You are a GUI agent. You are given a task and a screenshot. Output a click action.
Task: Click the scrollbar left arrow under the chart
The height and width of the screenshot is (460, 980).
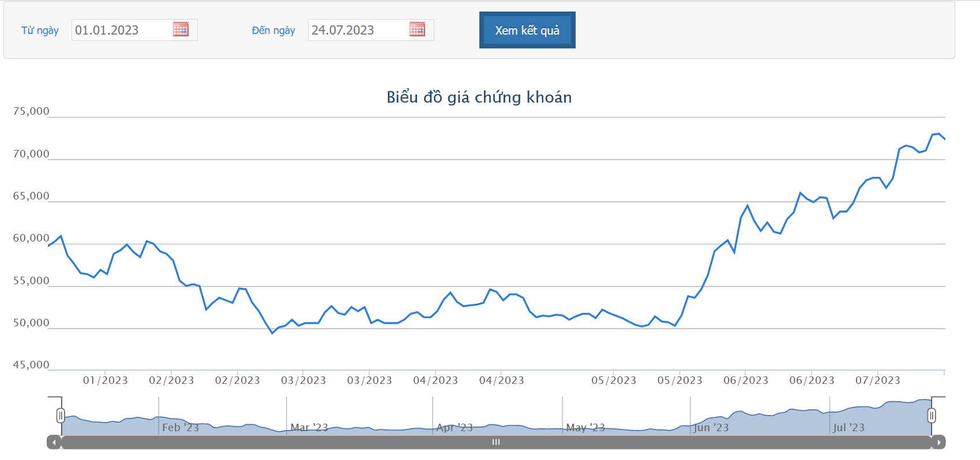click(x=54, y=442)
